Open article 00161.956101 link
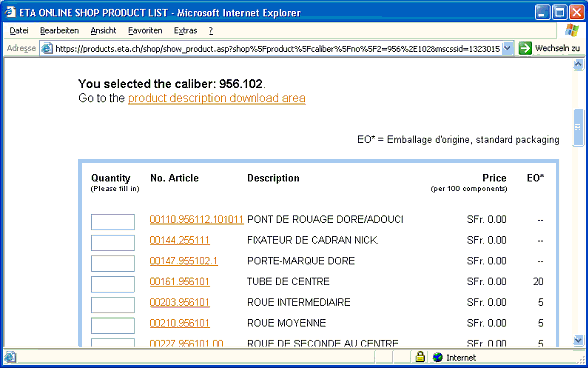 click(180, 281)
